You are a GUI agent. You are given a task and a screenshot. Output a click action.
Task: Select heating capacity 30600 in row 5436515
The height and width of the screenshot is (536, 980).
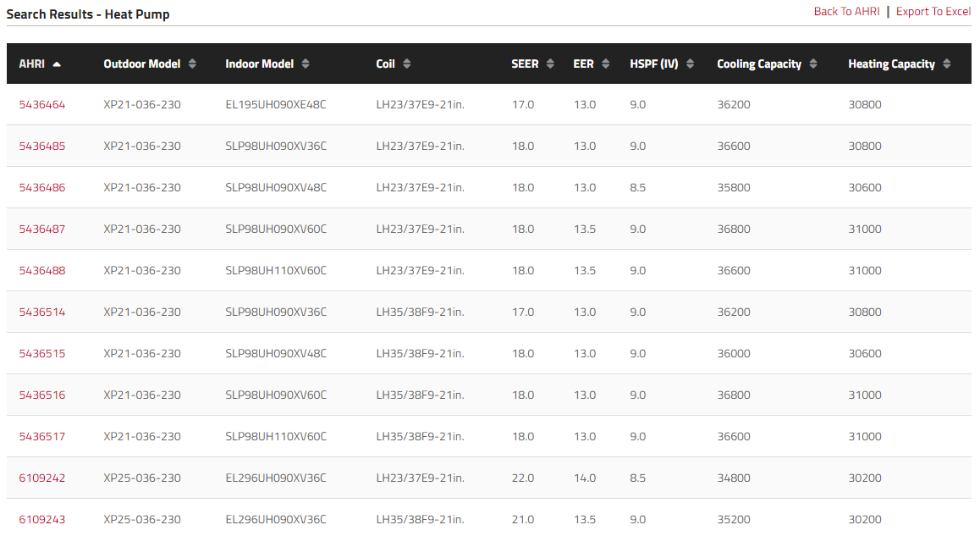[865, 353]
